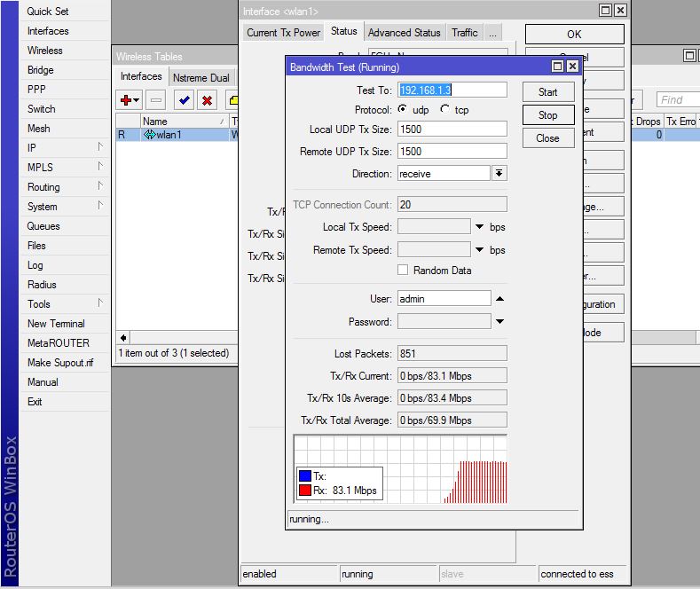Expand the System submenu

(x=100, y=205)
